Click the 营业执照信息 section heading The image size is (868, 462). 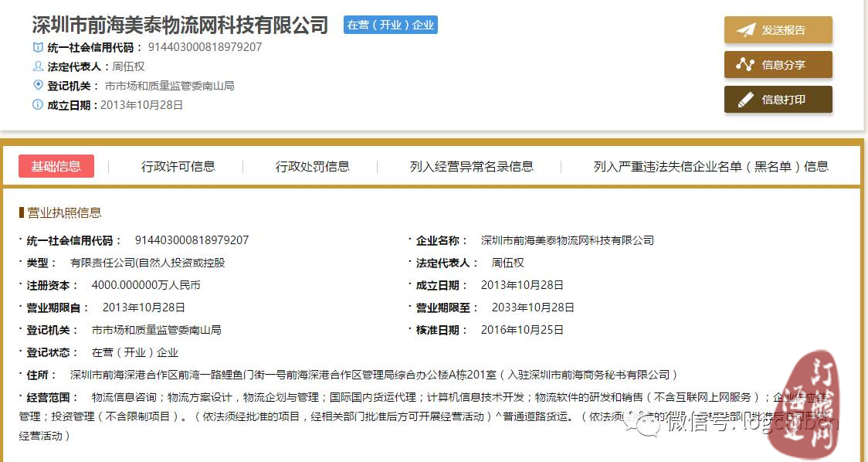64,212
